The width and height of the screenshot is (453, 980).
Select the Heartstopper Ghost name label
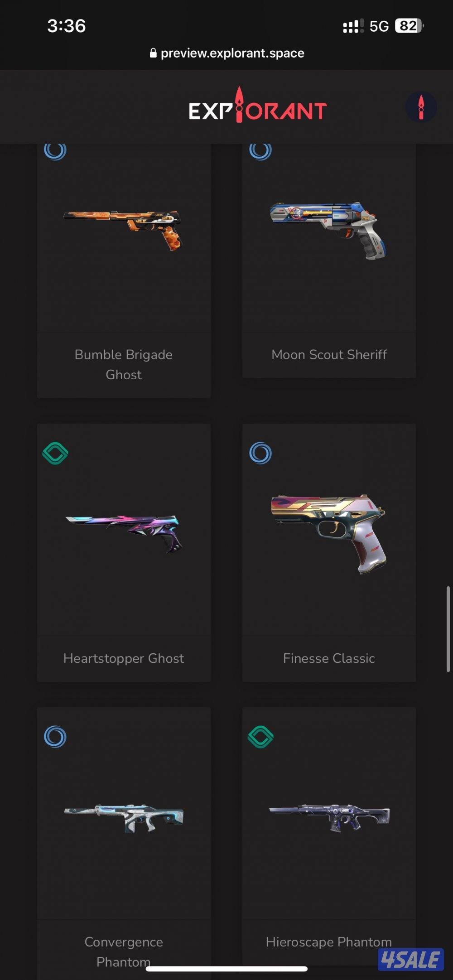click(124, 658)
